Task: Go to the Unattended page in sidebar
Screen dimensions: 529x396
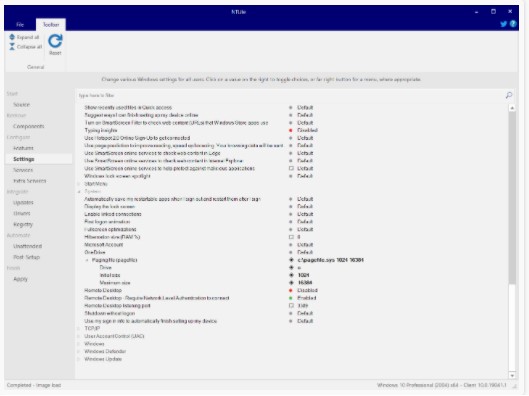Action: (x=28, y=246)
